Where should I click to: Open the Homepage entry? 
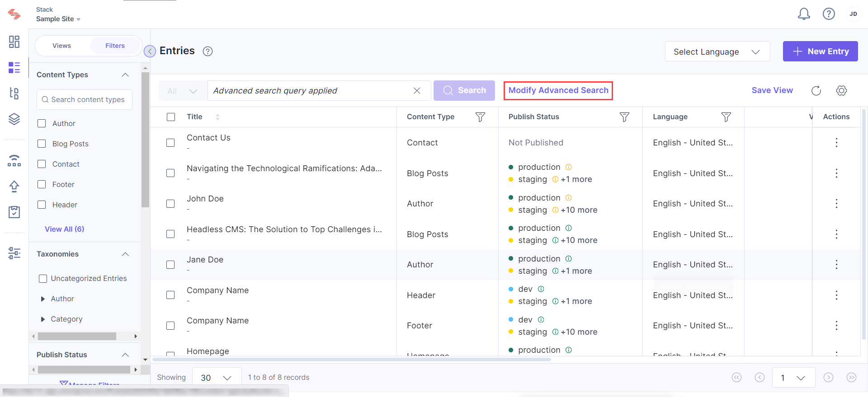point(208,351)
